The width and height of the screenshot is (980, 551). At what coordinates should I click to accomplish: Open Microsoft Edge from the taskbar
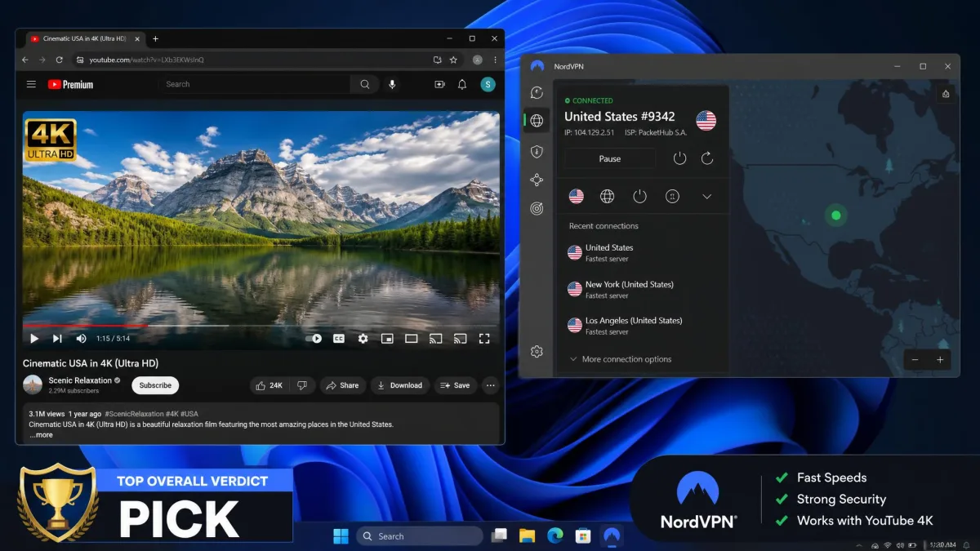(555, 535)
